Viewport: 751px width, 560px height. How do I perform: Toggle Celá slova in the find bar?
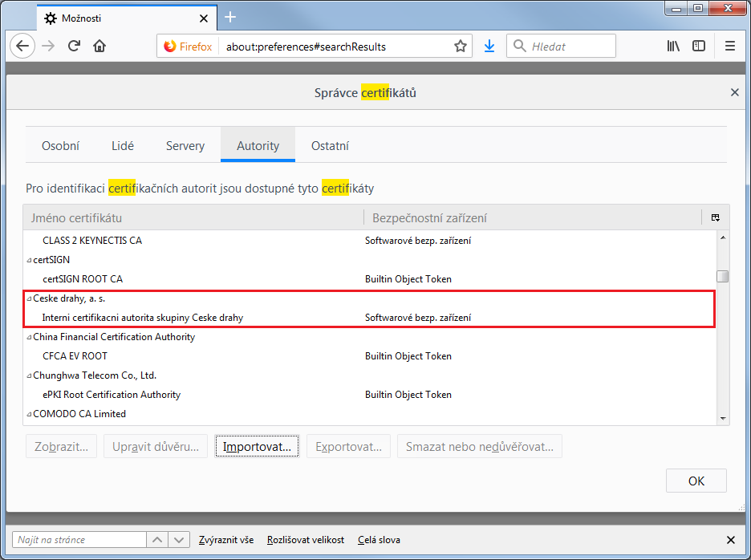pos(379,540)
